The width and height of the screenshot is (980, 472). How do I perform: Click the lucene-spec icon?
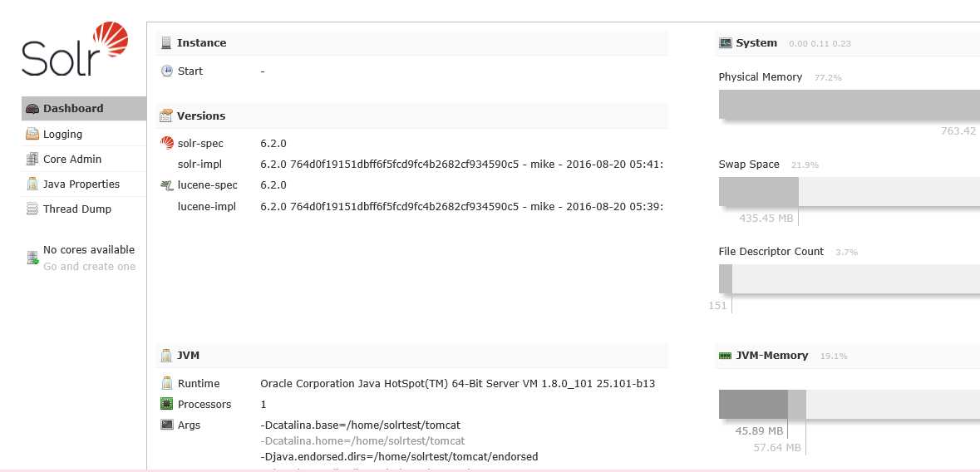[x=167, y=185]
